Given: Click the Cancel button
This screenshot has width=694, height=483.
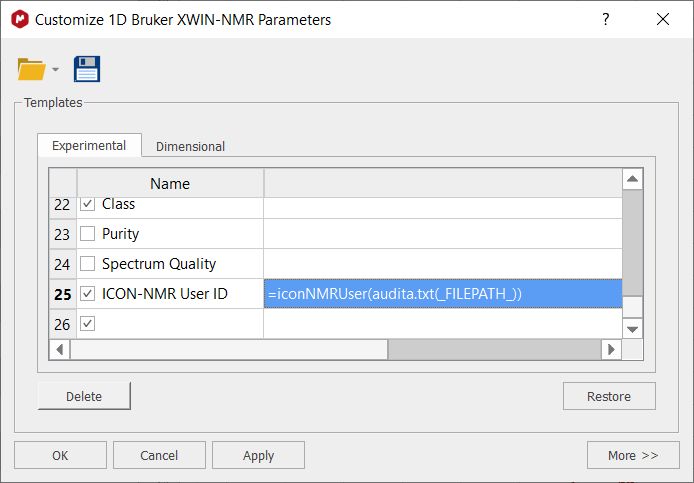Looking at the screenshot, I should point(159,455).
